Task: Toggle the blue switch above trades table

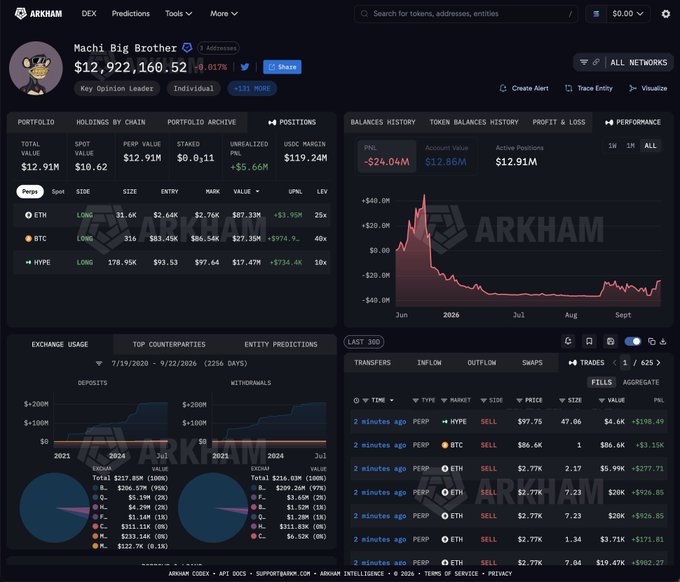Action: 633,341
